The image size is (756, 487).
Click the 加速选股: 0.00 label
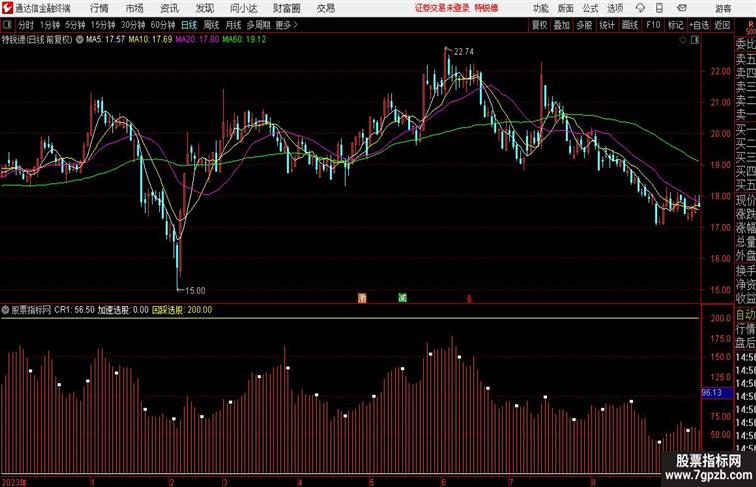point(123,310)
